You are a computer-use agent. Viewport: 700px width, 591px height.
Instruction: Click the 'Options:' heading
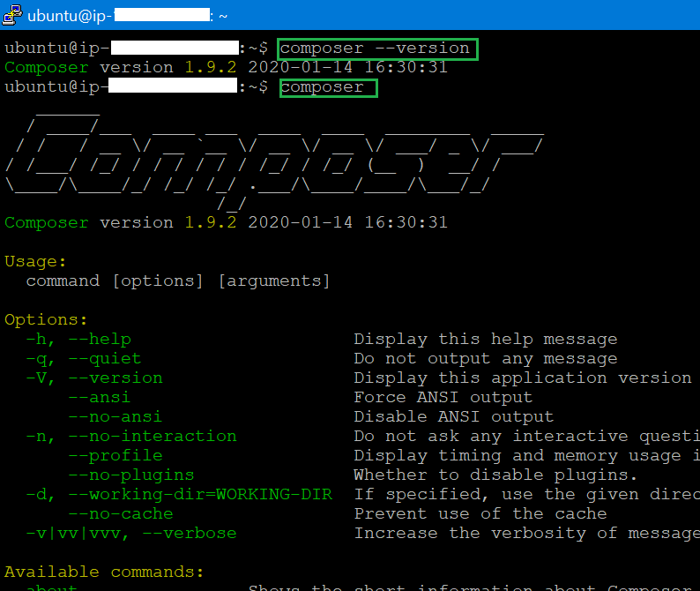coord(46,320)
